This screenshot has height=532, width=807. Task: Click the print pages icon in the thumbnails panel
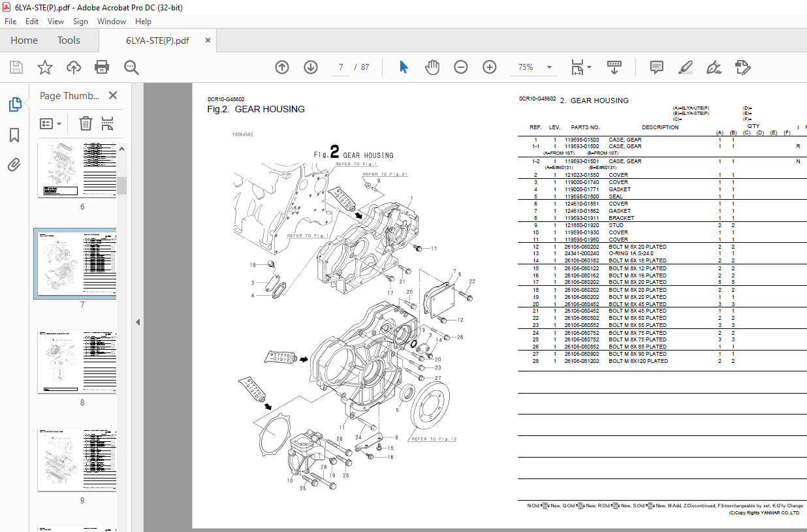[108, 123]
